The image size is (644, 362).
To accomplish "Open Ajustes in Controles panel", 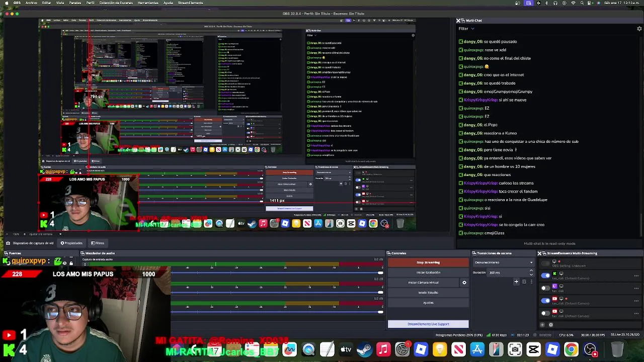I will [428, 303].
